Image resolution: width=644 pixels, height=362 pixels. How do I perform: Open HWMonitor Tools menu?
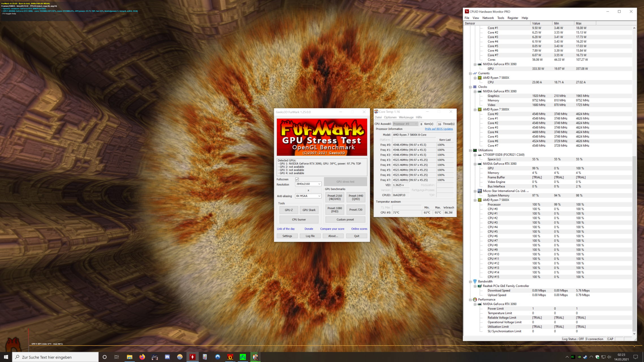501,18
